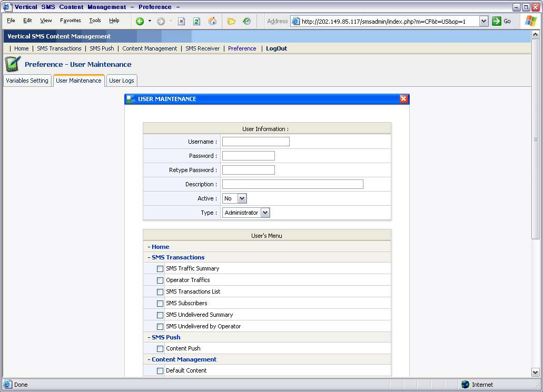The width and height of the screenshot is (543, 392).
Task: Click the History icon in toolbar
Action: coord(246,21)
